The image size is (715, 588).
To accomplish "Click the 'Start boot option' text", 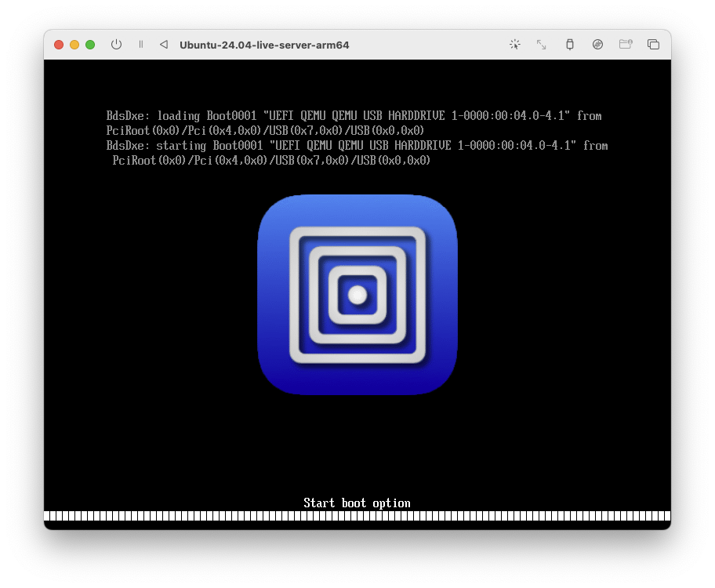I will pos(357,503).
